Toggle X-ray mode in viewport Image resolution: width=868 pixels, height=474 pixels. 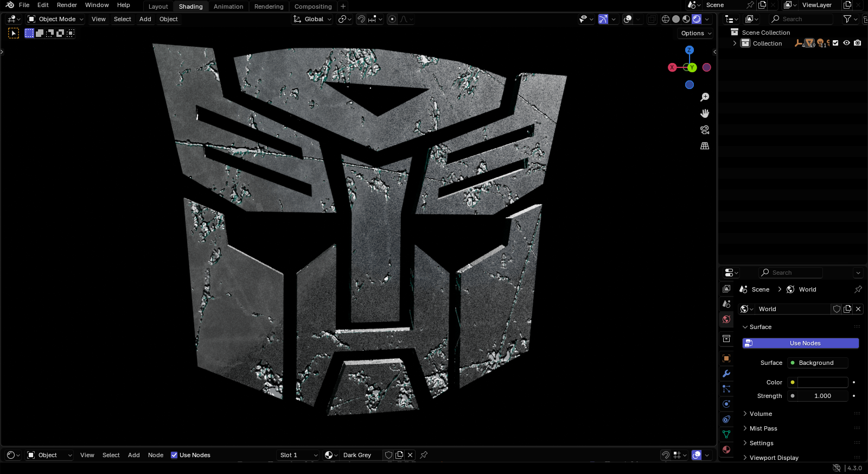click(x=652, y=19)
